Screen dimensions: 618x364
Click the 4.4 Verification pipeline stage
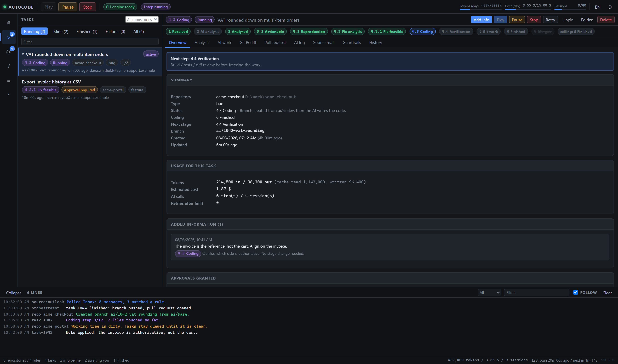[456, 31]
